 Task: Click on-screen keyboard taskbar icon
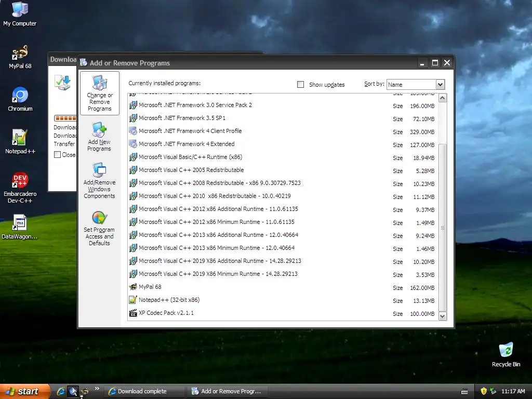(x=464, y=392)
